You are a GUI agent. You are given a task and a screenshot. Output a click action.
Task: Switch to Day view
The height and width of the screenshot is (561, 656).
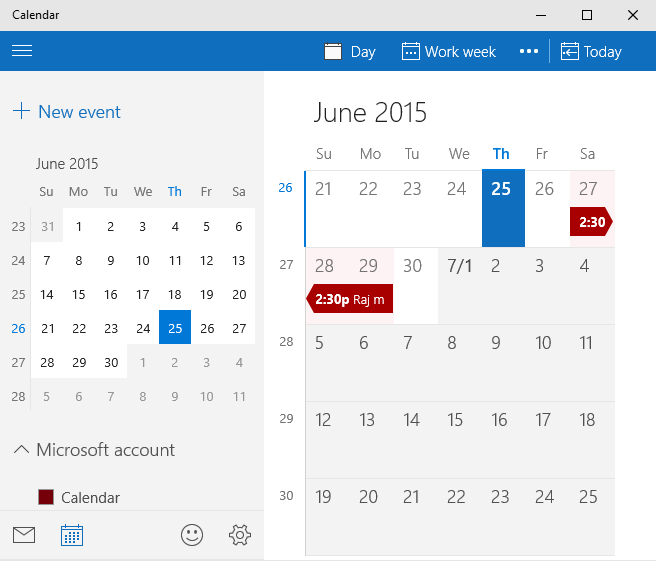pos(350,52)
